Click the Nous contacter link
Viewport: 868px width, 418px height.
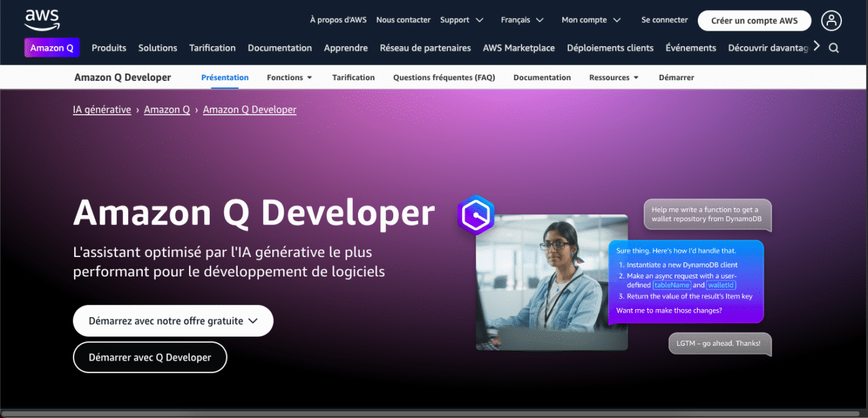tap(403, 20)
